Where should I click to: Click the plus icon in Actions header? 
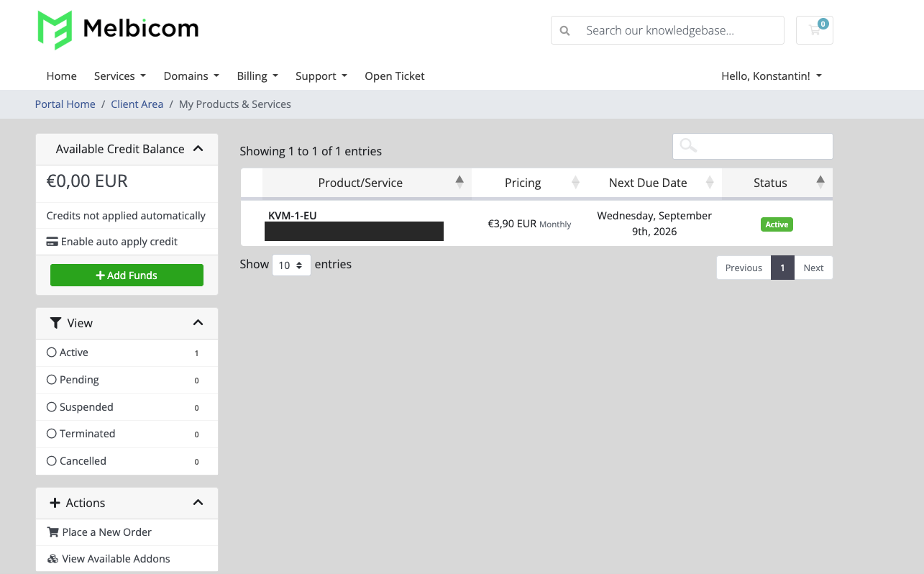coord(55,503)
